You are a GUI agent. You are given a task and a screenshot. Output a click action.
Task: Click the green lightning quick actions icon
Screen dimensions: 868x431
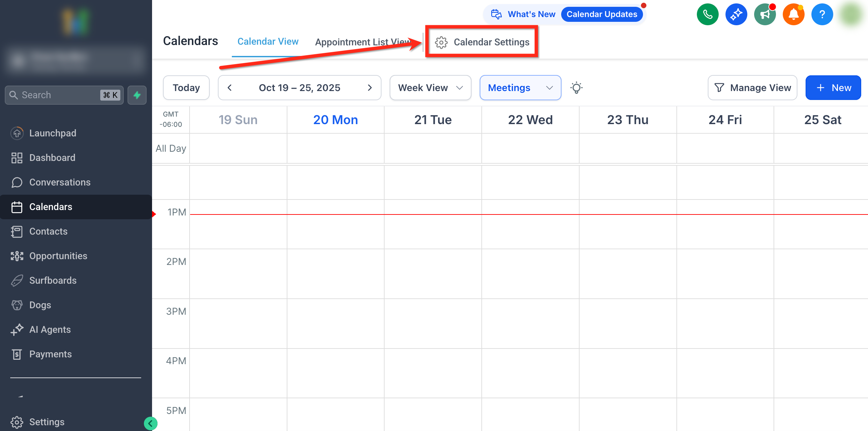point(137,95)
